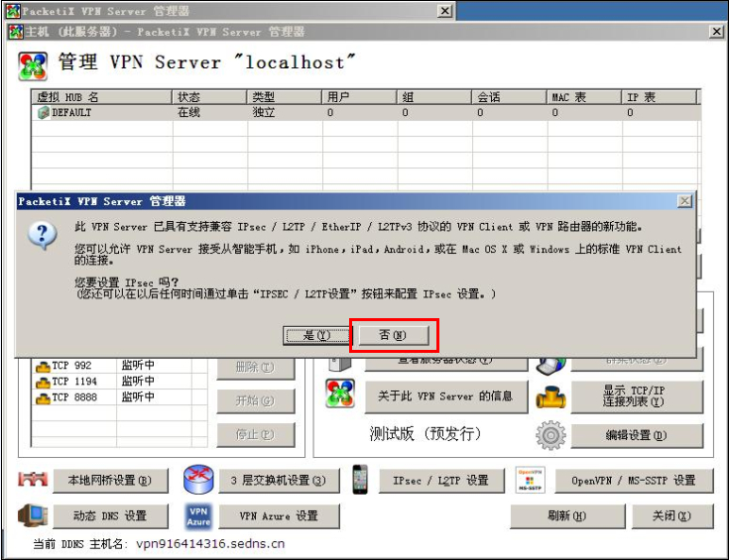The width and height of the screenshot is (729, 560).
Task: Click DDNS hostname vpn916414316.sedns.cn
Action: tap(210, 543)
